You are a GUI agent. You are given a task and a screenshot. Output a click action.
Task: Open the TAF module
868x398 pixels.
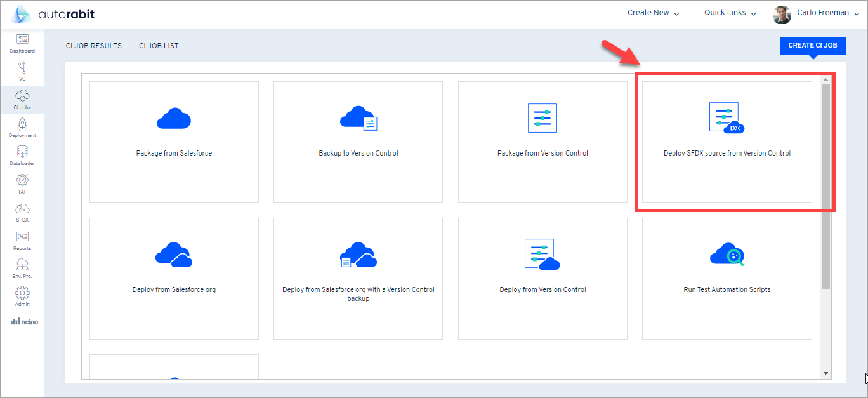point(22,184)
